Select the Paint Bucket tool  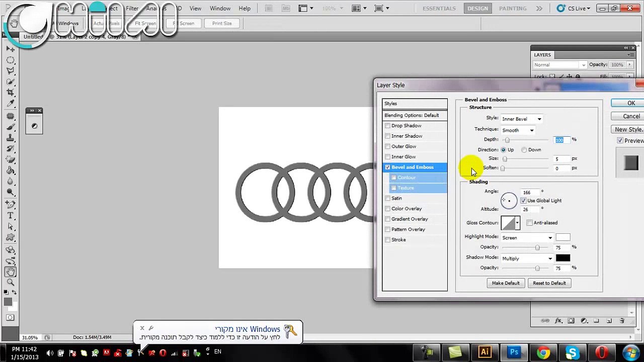(10, 171)
